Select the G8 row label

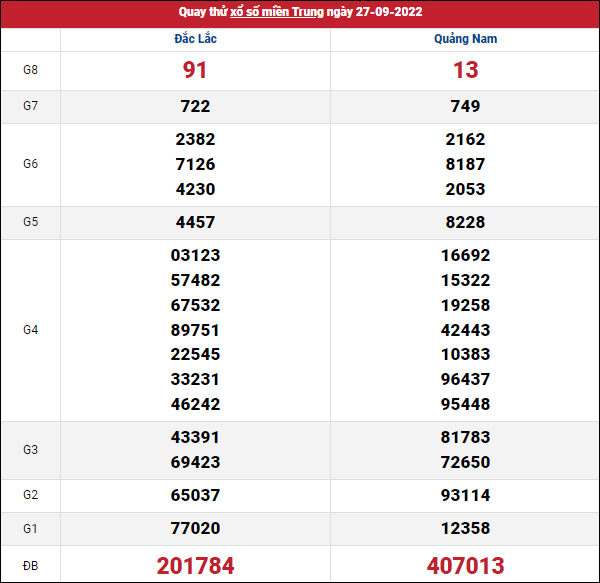click(x=30, y=70)
